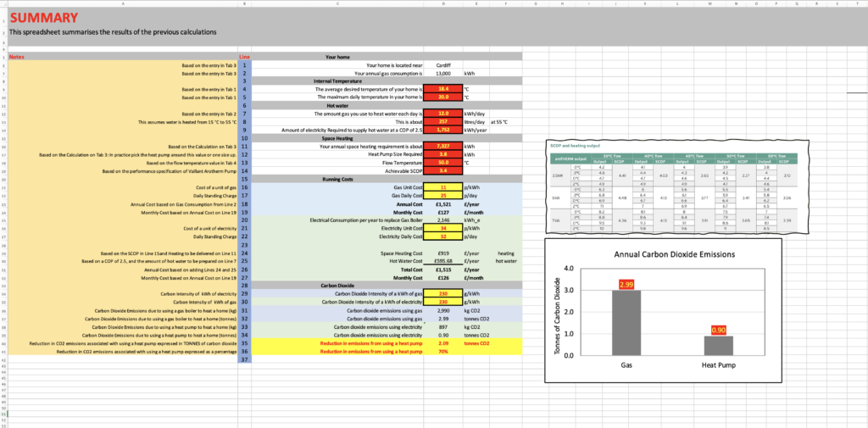Select the £595.68 hot water cost cell
868x428 pixels.
pyautogui.click(x=442, y=260)
